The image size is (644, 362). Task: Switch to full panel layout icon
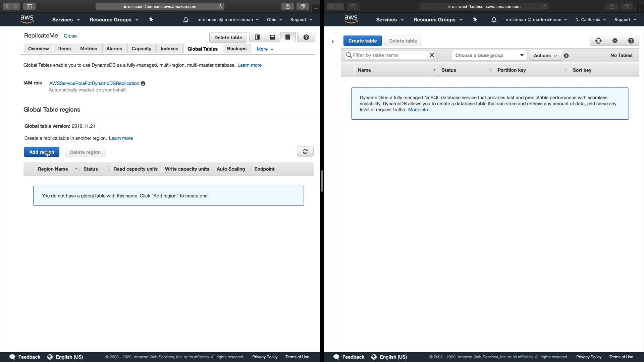[288, 37]
